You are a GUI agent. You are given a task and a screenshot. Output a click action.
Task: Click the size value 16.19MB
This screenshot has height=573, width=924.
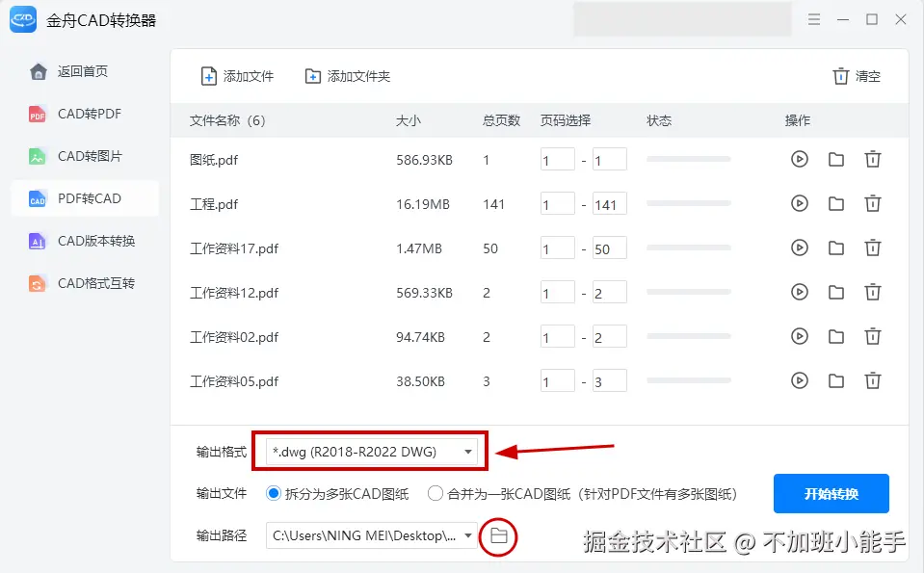click(x=423, y=204)
